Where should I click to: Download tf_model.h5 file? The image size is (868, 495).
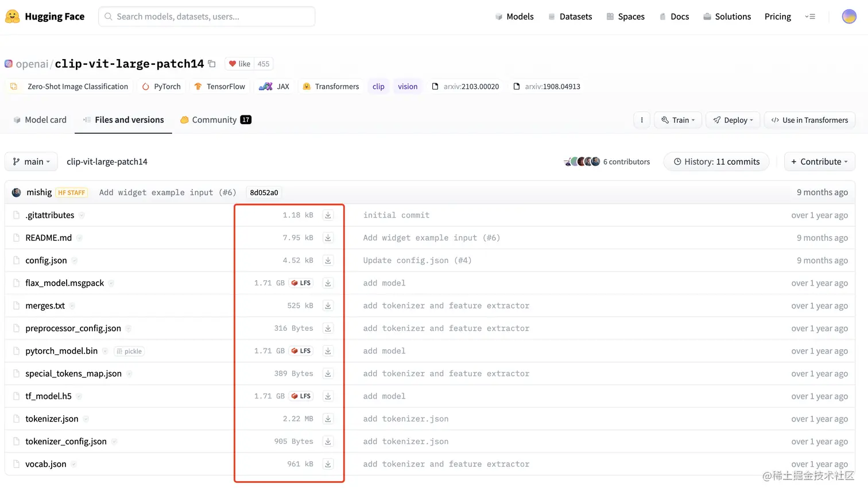[328, 396]
